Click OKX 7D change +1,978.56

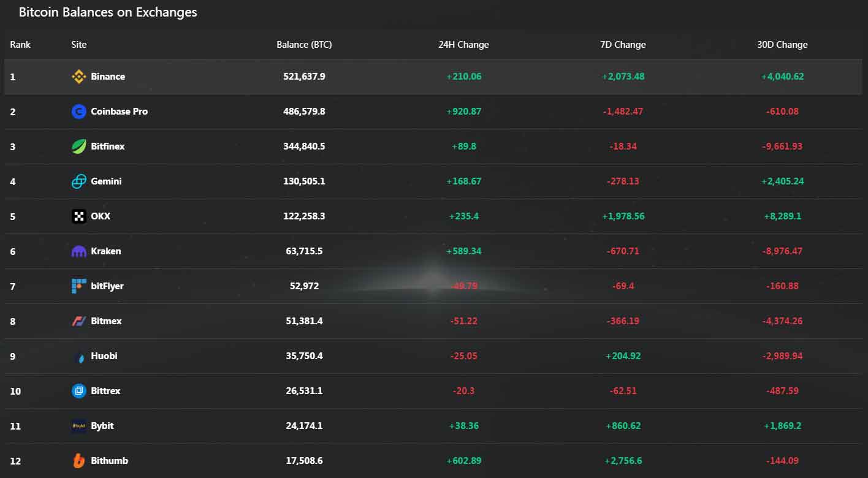tap(623, 216)
